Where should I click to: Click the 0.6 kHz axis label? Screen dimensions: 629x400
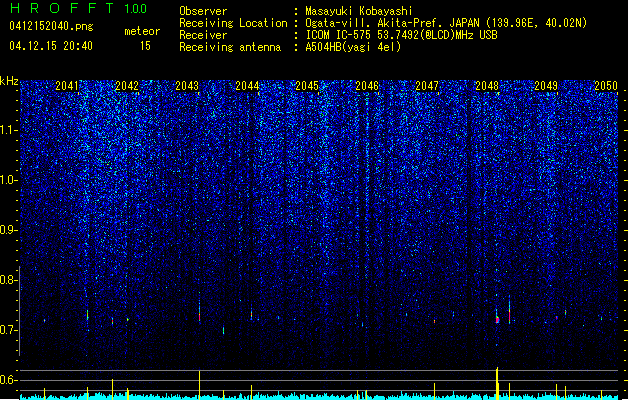[x=9, y=380]
